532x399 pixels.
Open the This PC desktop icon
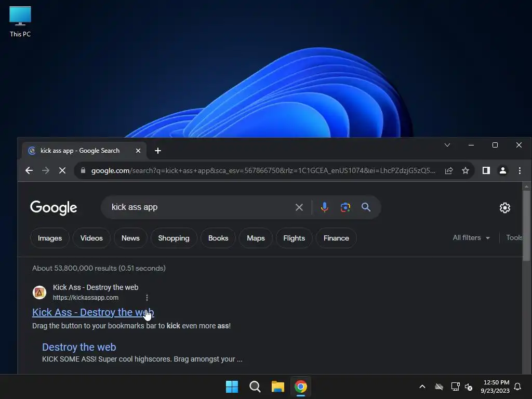[x=20, y=21]
